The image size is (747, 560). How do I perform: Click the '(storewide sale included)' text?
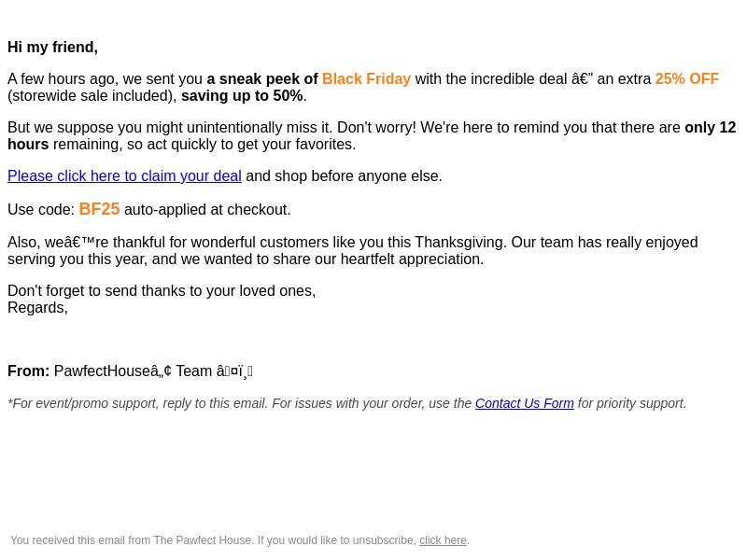tap(92, 96)
